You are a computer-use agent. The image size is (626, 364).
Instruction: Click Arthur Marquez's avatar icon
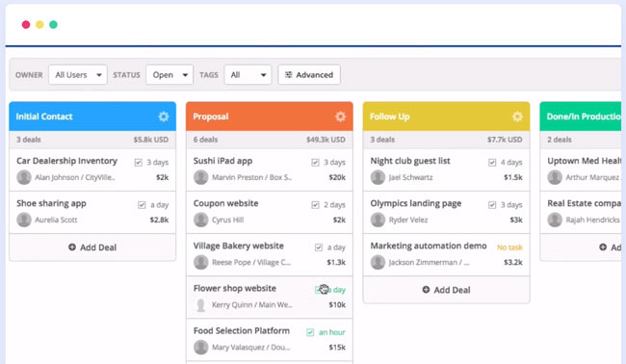click(555, 177)
